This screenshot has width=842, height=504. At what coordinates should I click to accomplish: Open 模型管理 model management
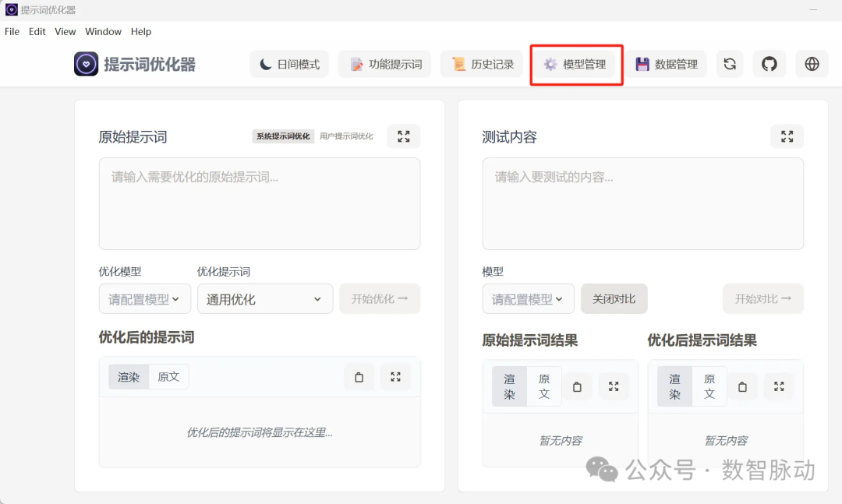pyautogui.click(x=576, y=64)
